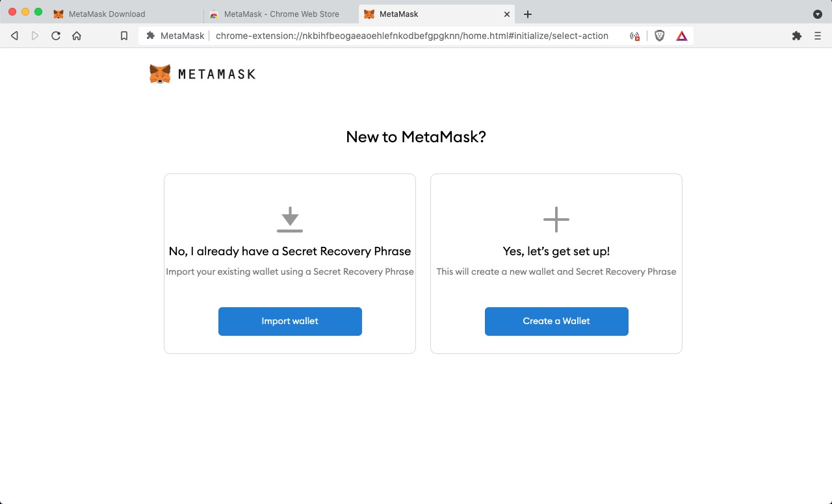Open the browser main menu
The height and width of the screenshot is (504, 832).
[x=818, y=36]
